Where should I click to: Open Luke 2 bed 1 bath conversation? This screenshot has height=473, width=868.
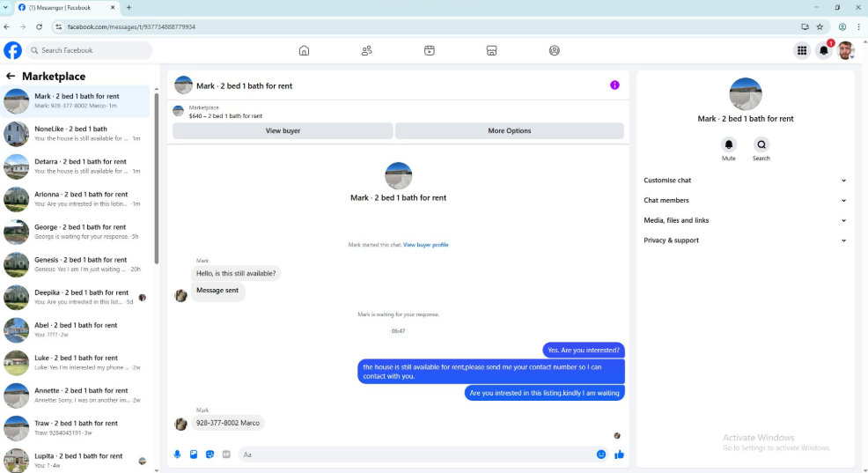75,362
